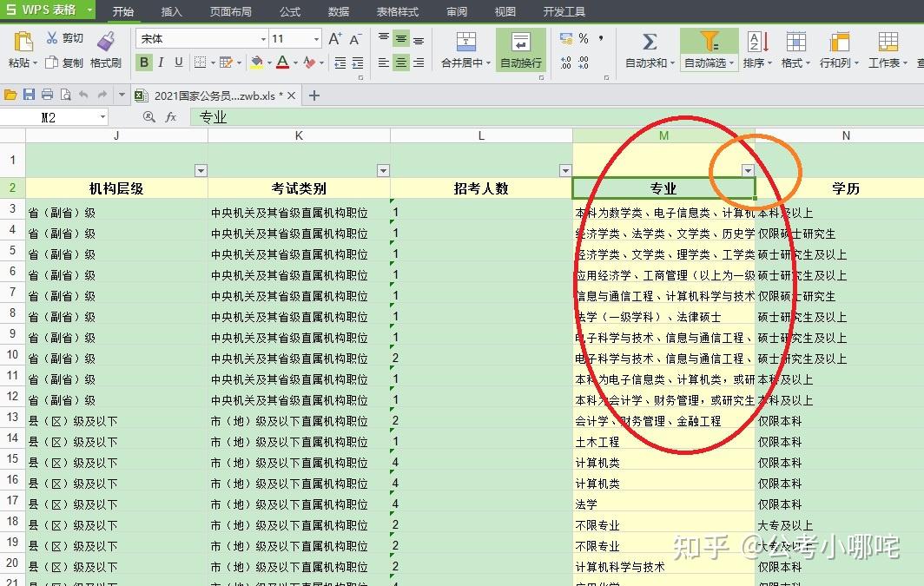The width and height of the screenshot is (924, 586).
Task: Center cell text horizontally
Action: point(401,63)
